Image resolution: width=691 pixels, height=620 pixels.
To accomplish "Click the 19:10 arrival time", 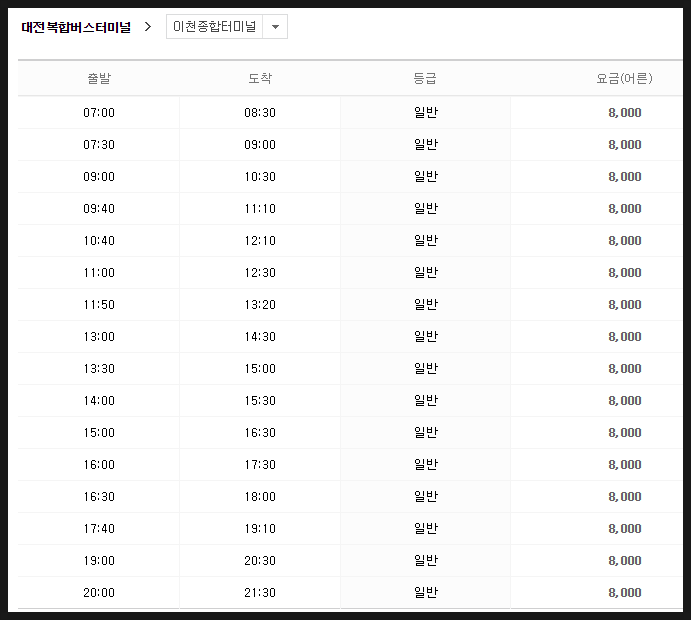I will 260,528.
